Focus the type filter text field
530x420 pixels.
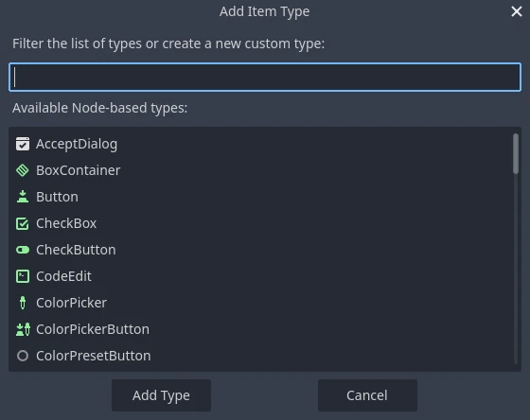[x=265, y=77]
